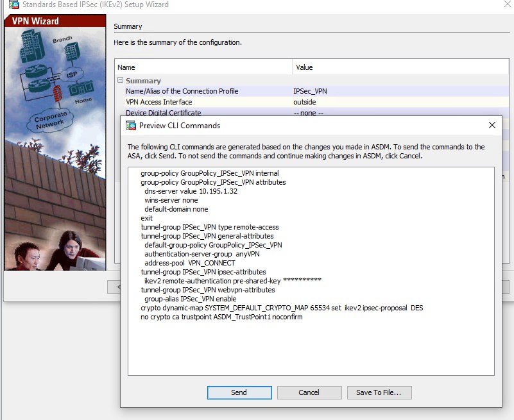Click the authentication-server-group anyVPN line
Viewport: 514px width, 420px height.
(x=202, y=254)
